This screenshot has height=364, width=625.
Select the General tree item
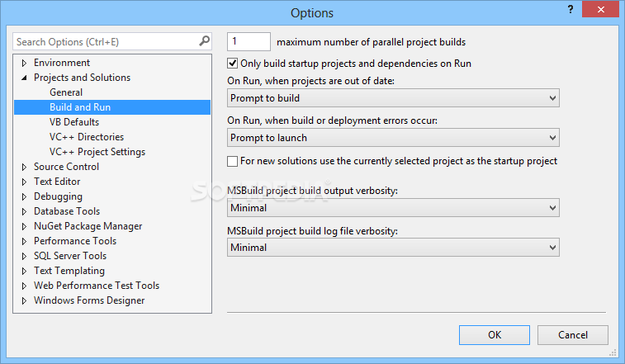click(x=66, y=92)
